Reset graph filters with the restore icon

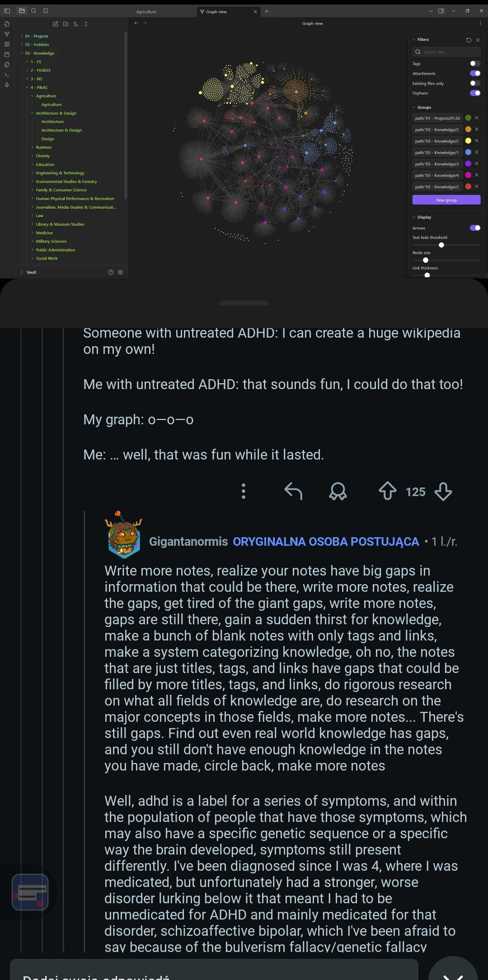click(x=469, y=40)
